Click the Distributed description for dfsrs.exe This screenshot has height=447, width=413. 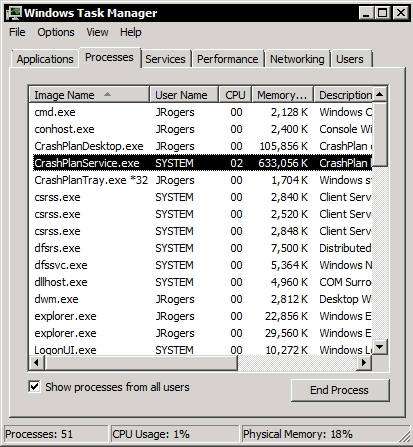(x=345, y=248)
